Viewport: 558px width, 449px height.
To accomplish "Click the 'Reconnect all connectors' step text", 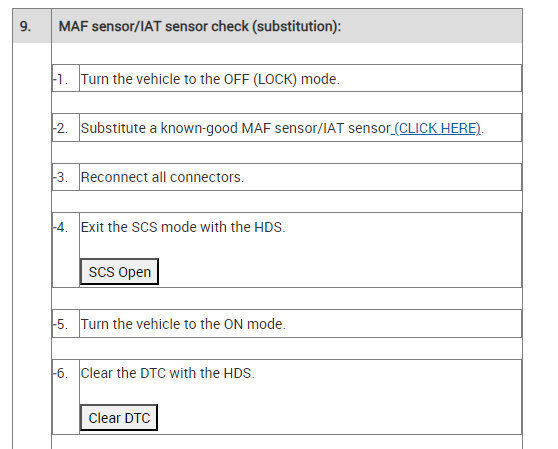I will [162, 177].
